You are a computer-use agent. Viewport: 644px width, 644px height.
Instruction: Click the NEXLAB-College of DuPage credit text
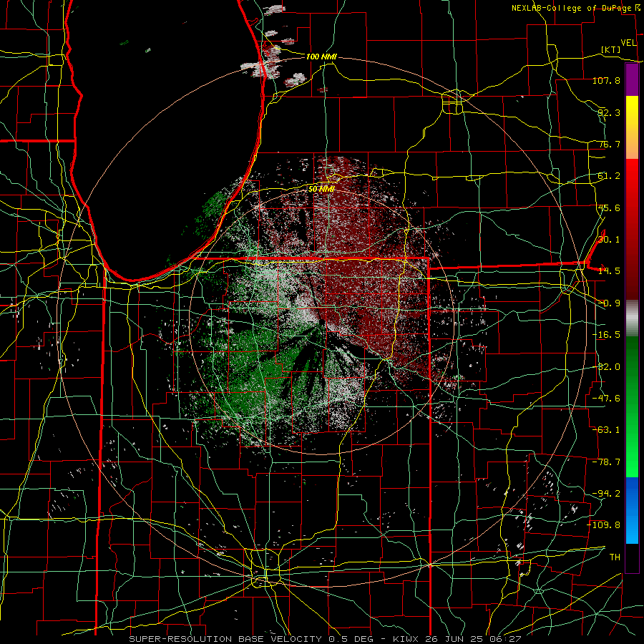[x=573, y=8]
